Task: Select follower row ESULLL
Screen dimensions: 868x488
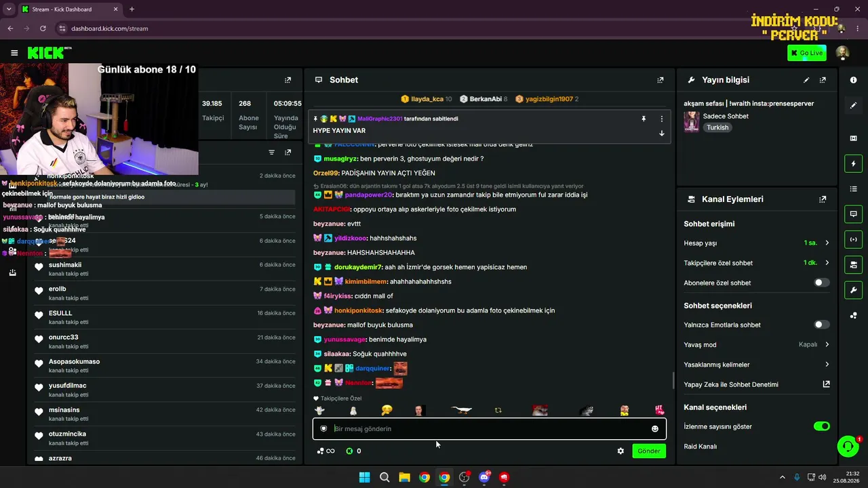Action: click(x=165, y=317)
